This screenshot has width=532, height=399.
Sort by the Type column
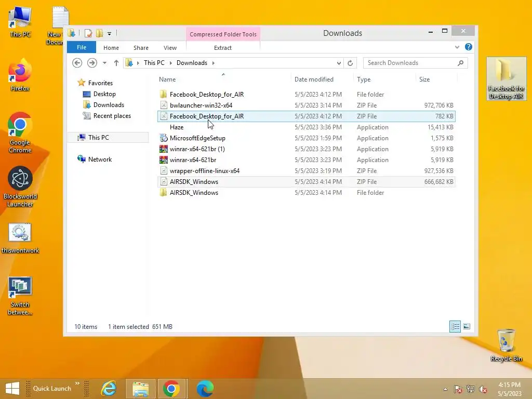[x=363, y=79]
